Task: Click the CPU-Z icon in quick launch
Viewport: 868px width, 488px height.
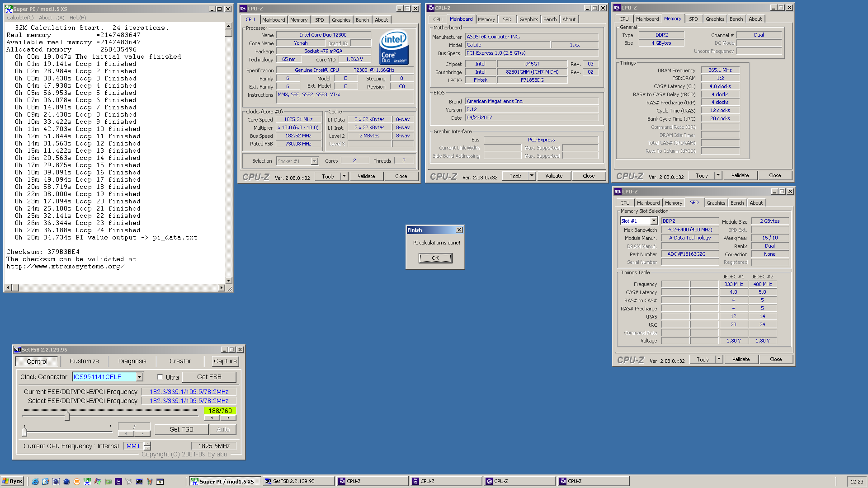Action: [118, 482]
